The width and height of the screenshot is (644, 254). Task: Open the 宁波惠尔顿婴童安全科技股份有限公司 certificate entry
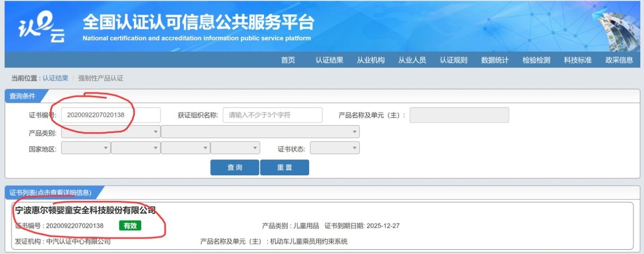pos(85,210)
